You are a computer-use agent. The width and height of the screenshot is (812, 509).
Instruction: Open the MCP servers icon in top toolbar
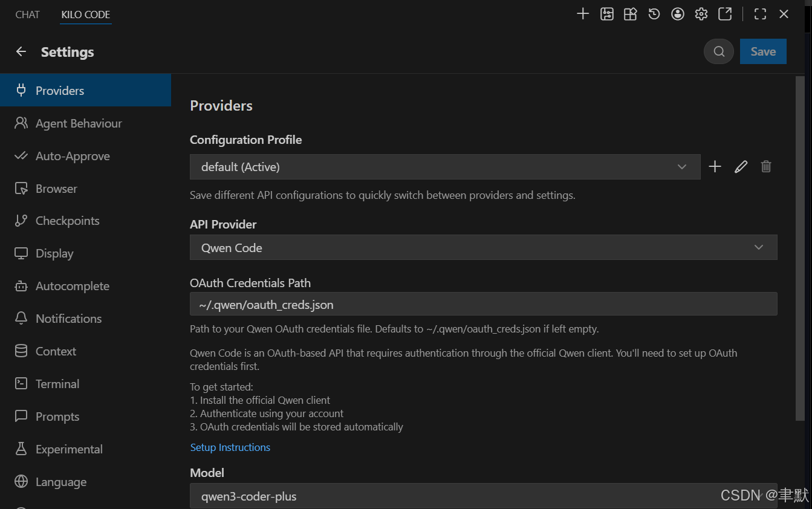[x=606, y=14]
